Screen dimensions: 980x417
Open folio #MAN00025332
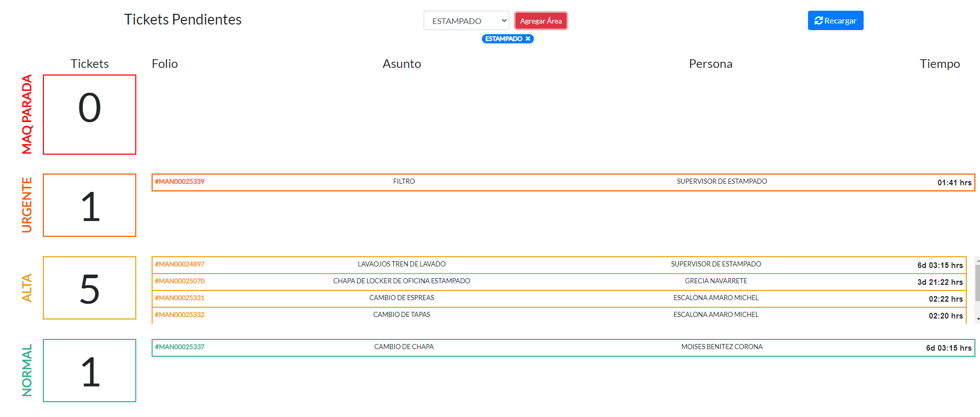tap(180, 315)
